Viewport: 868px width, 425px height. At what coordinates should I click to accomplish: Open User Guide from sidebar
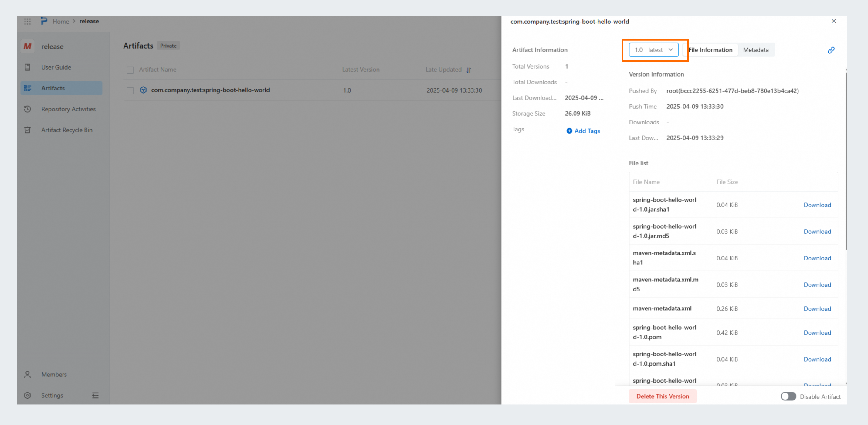(56, 67)
